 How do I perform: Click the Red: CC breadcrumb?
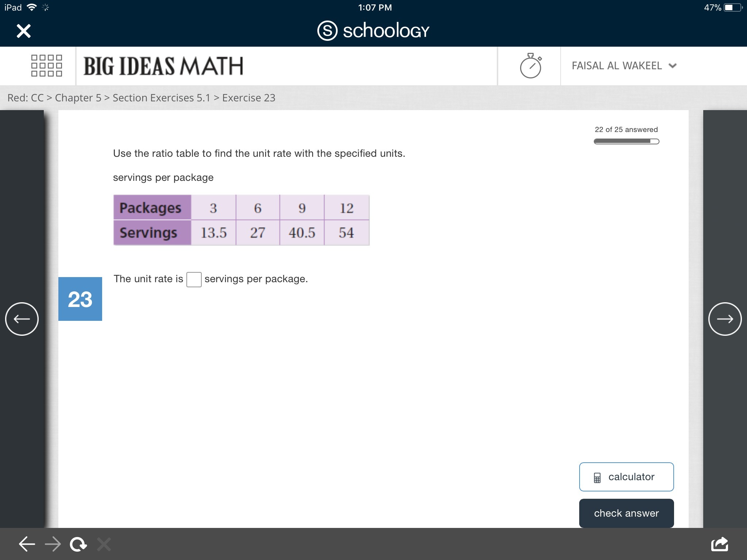point(26,98)
